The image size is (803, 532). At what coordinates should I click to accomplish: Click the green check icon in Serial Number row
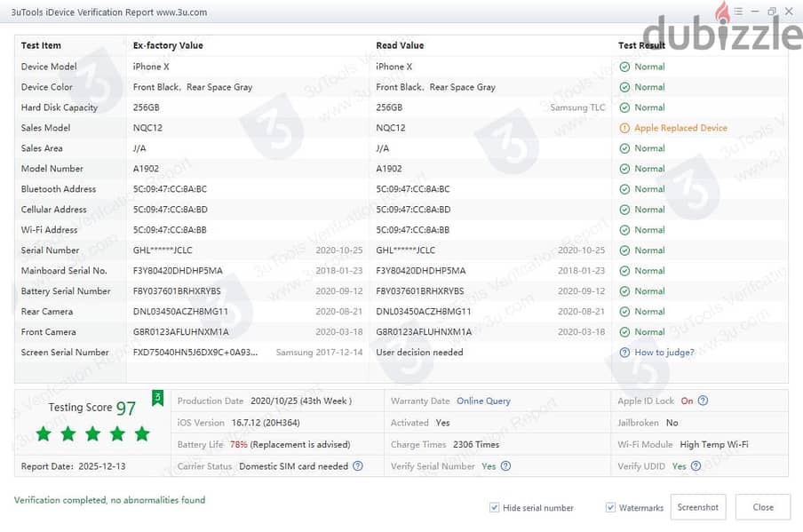[624, 250]
